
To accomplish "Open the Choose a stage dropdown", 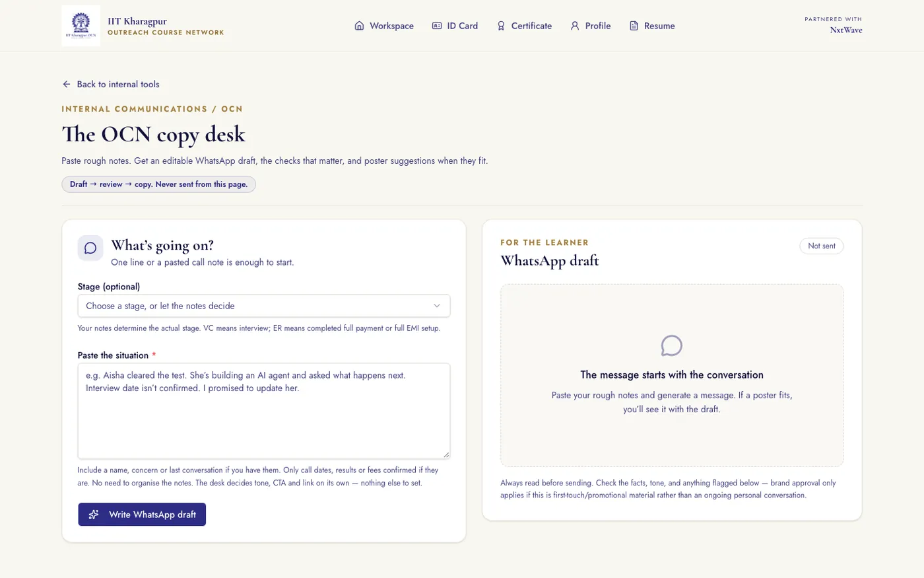I will pyautogui.click(x=264, y=306).
